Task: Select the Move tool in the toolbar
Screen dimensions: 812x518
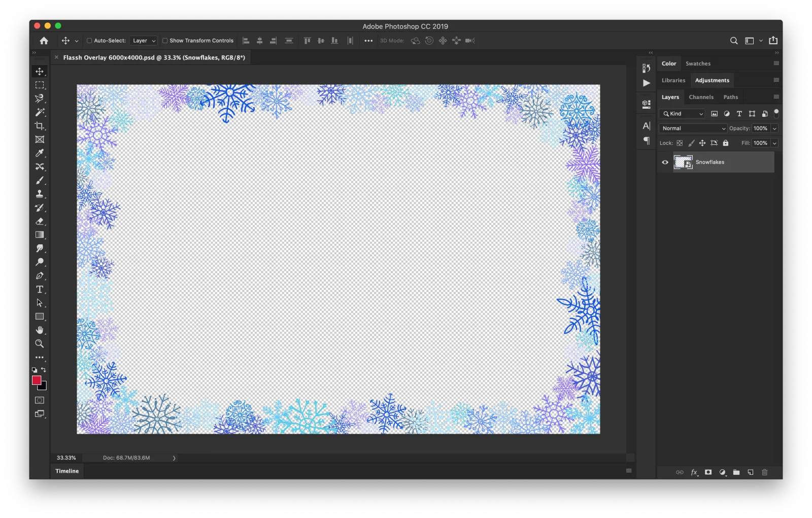Action: coord(40,72)
